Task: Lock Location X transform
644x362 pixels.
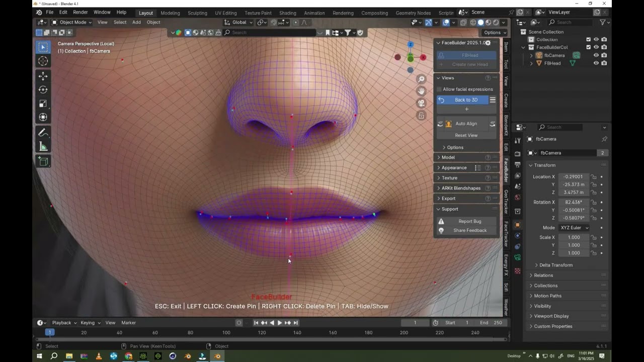Action: click(x=594, y=177)
